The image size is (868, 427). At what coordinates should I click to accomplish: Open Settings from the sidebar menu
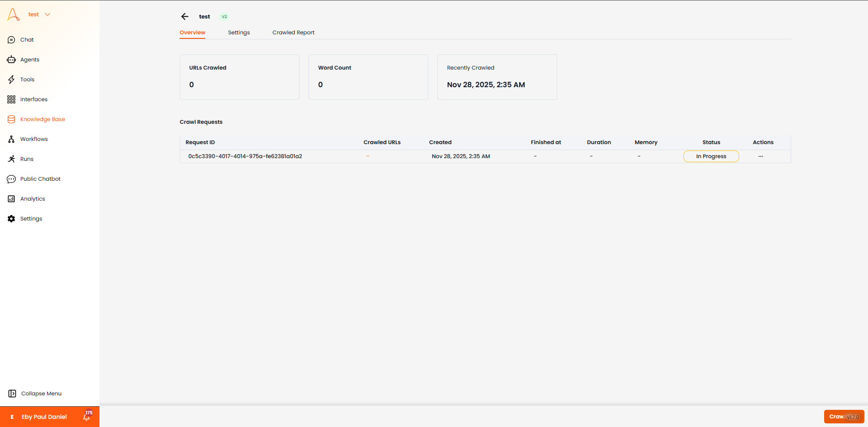[31, 219]
